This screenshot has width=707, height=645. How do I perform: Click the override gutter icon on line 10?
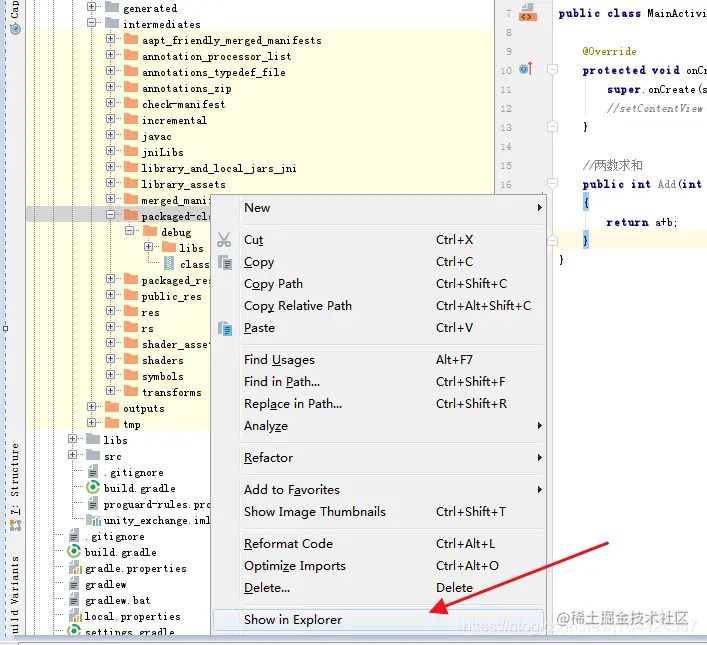pyautogui.click(x=526, y=69)
